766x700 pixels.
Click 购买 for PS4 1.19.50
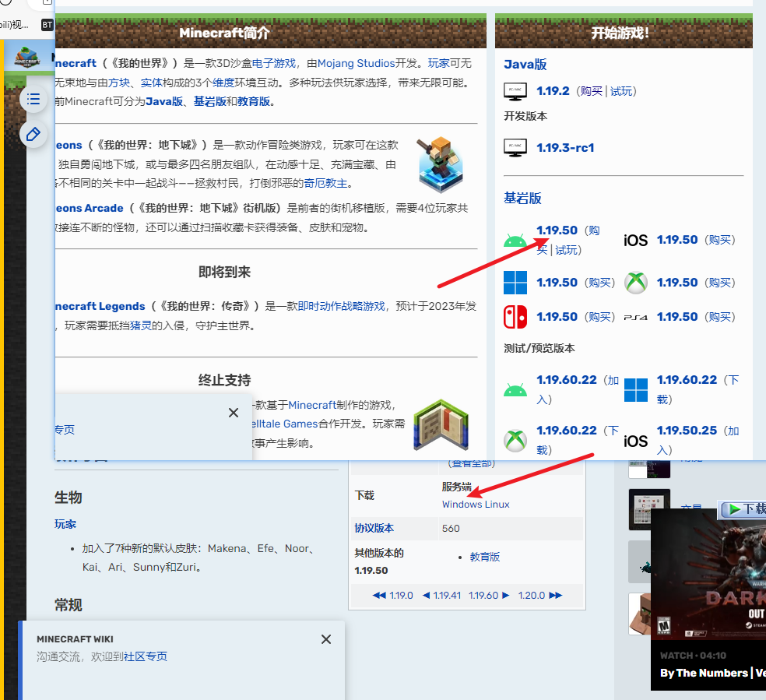click(x=719, y=317)
